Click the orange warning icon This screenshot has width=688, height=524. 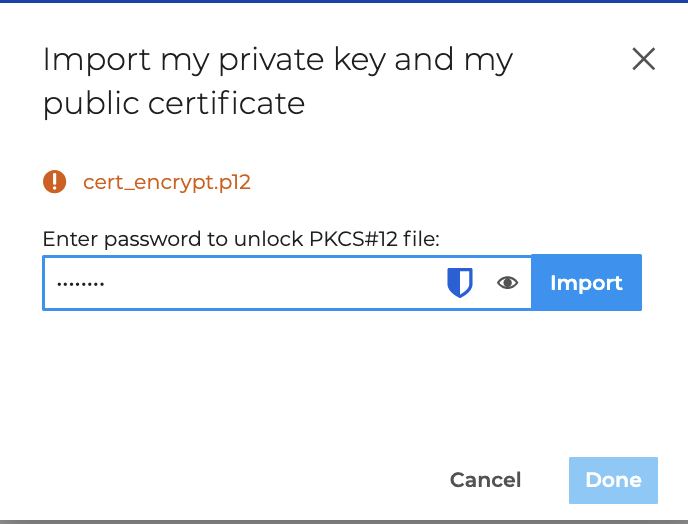click(x=54, y=182)
